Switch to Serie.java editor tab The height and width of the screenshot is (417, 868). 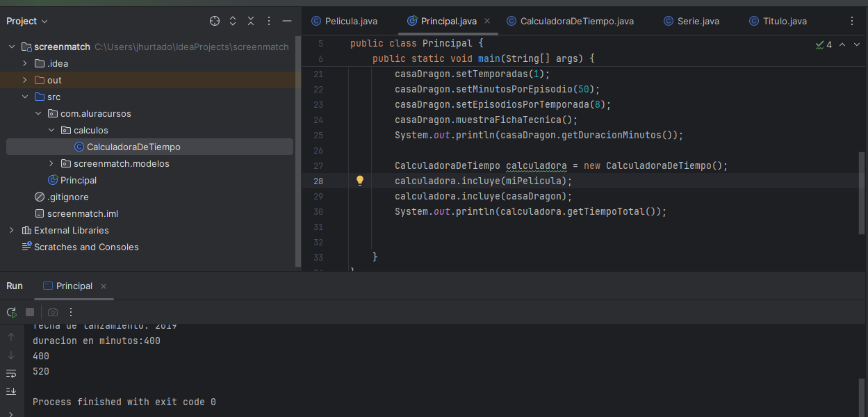pos(698,22)
